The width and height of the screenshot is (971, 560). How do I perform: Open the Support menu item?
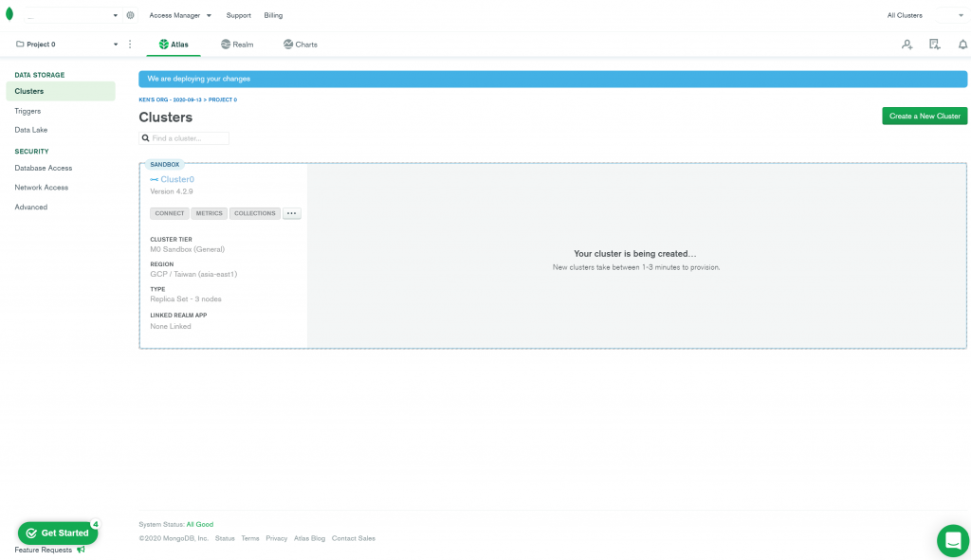tap(238, 15)
